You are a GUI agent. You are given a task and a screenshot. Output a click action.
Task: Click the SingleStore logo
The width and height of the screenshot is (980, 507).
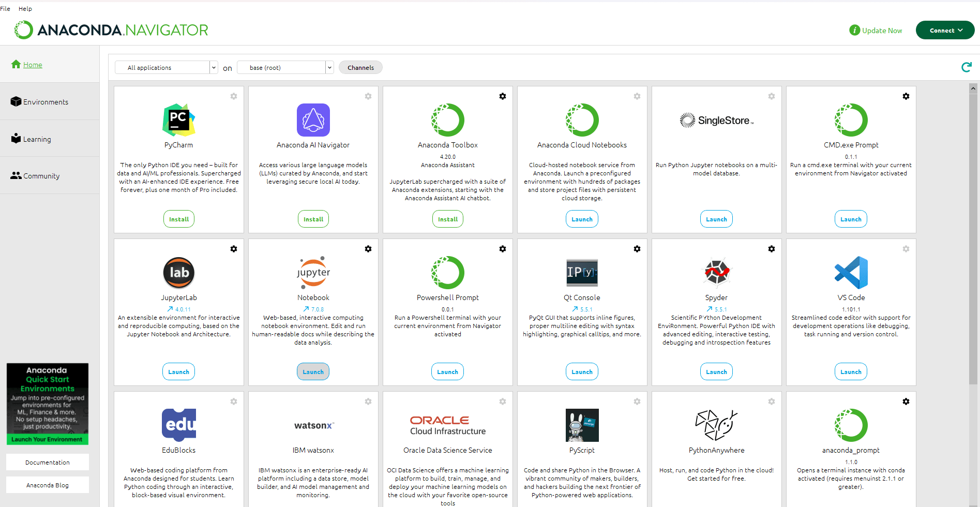tap(717, 120)
